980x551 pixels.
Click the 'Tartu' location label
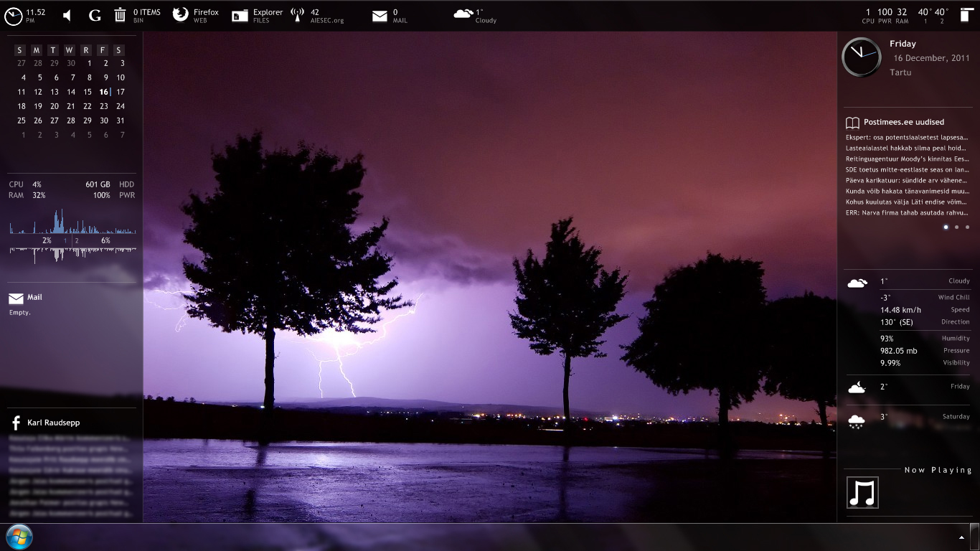900,72
